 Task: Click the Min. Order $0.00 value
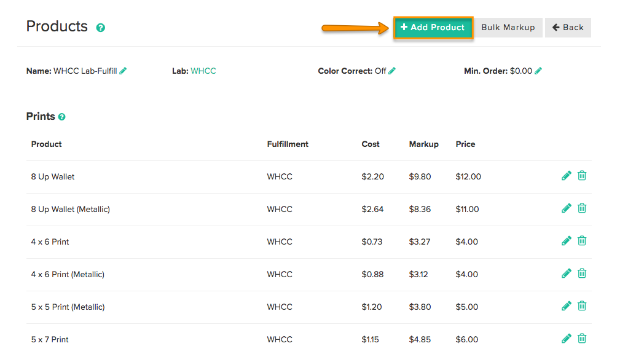[520, 71]
